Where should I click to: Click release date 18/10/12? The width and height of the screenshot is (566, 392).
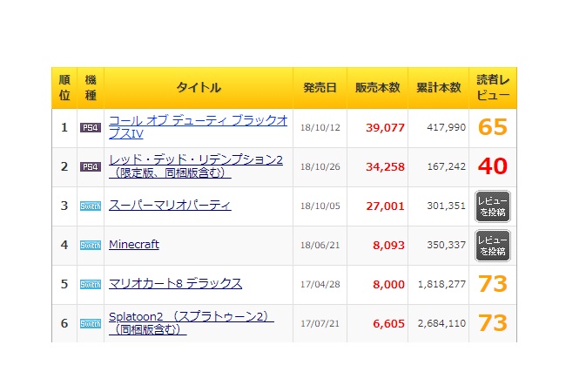tap(320, 127)
